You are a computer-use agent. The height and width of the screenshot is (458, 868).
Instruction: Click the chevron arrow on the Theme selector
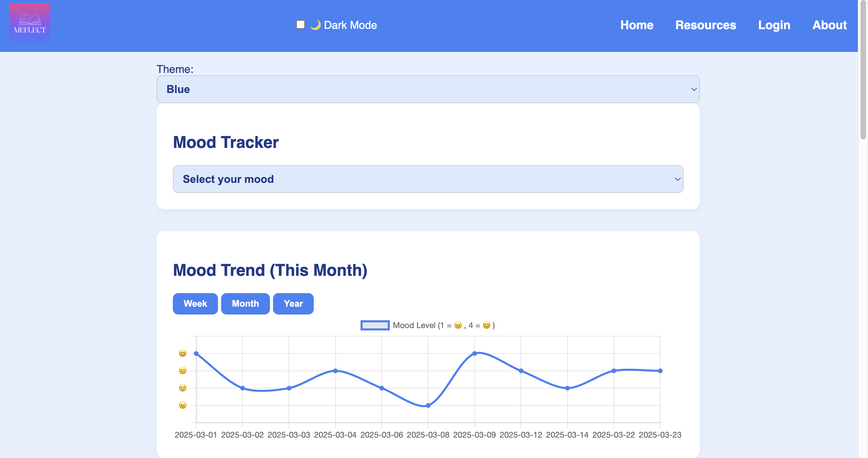click(x=694, y=89)
